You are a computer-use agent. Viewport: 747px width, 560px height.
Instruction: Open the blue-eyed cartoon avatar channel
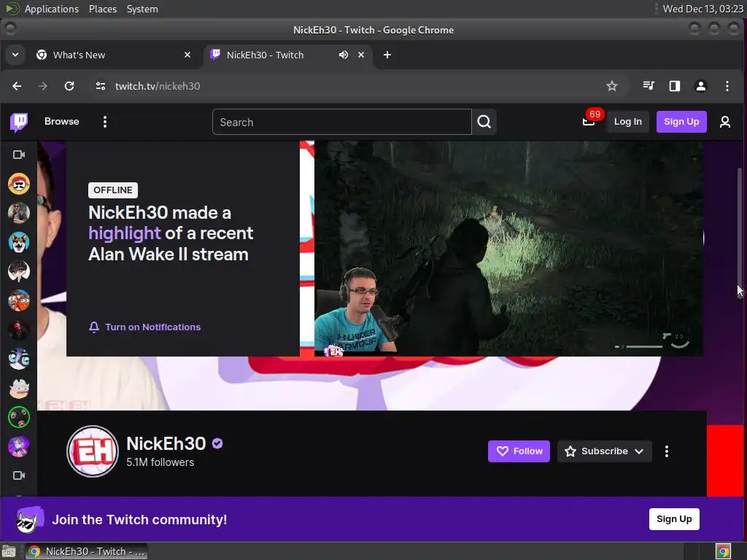tap(19, 359)
